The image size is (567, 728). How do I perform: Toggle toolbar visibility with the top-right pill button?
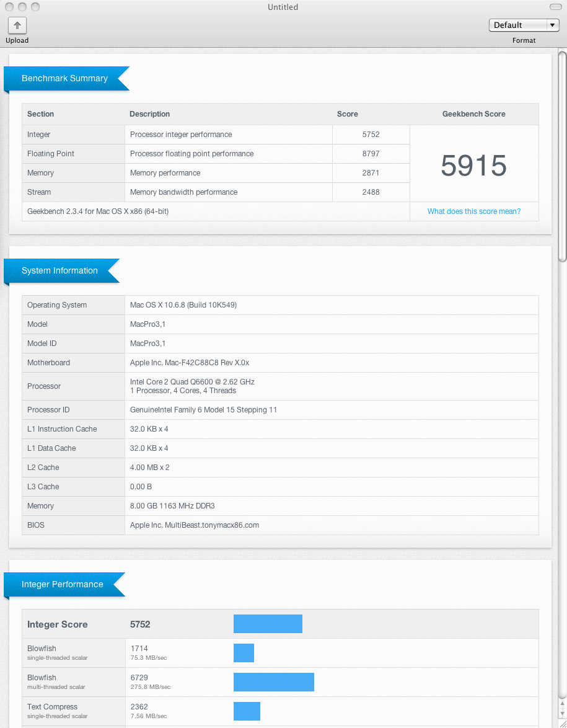point(555,7)
